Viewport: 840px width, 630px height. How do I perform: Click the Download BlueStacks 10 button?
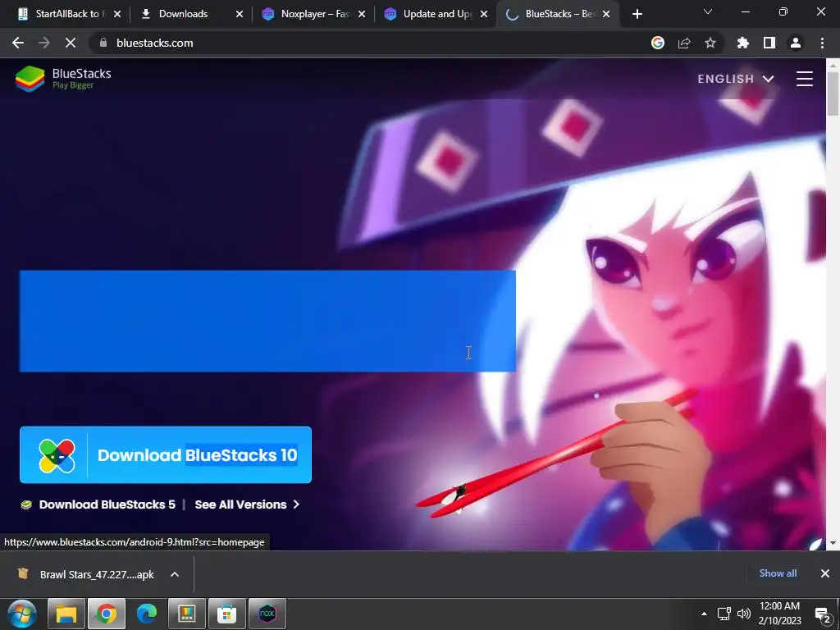(x=166, y=454)
